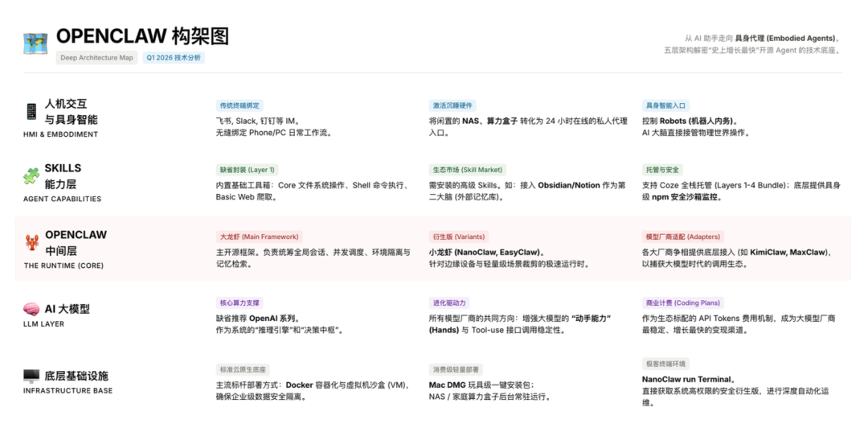The image size is (868, 424).
Task: Click the 衍生版 (Variants) tag
Action: coord(461,237)
